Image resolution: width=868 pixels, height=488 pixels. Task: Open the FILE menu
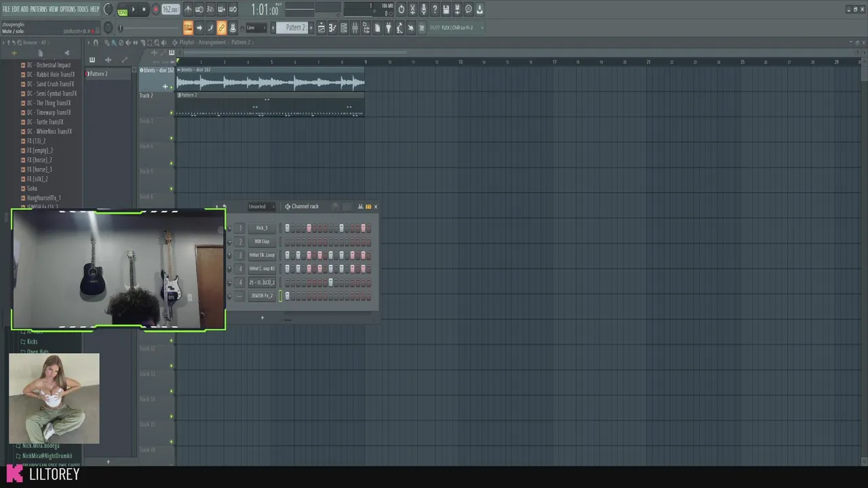point(6,9)
